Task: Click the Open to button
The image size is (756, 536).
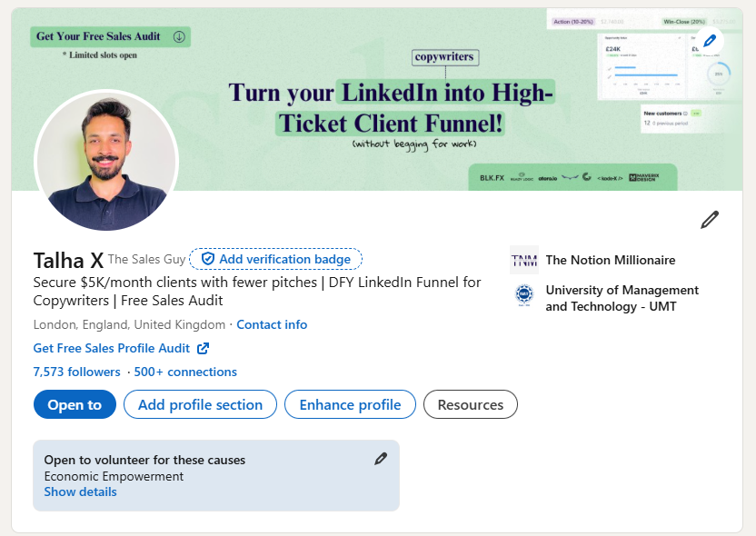Action: click(x=75, y=405)
